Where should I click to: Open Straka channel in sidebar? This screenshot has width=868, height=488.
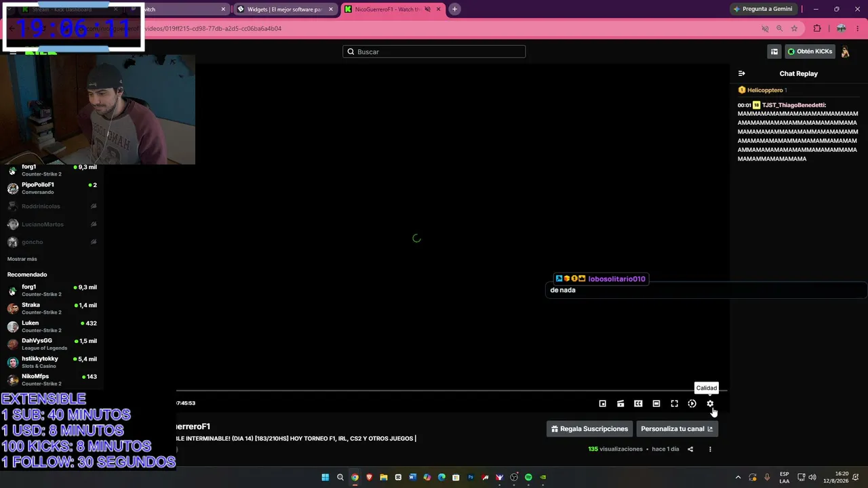(52, 308)
